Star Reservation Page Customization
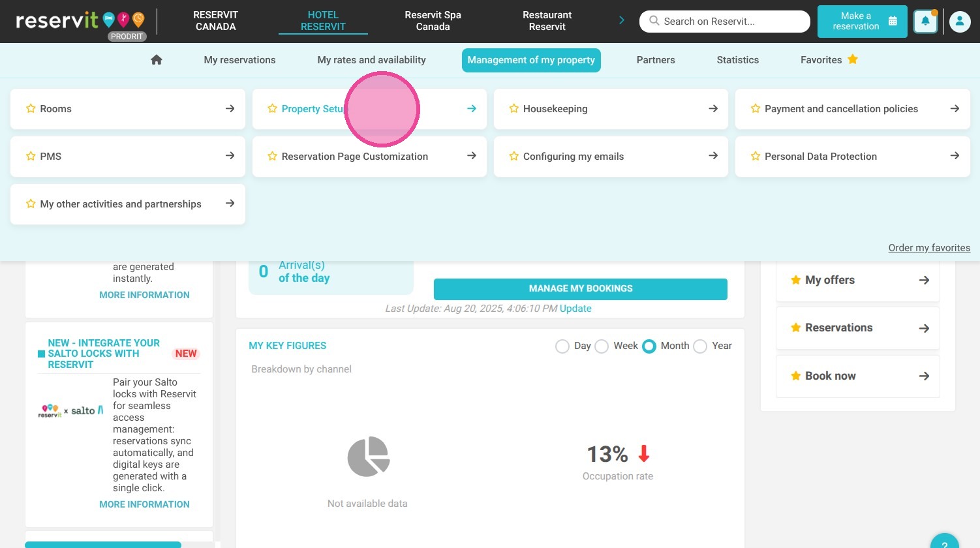The image size is (980, 548). pyautogui.click(x=272, y=157)
